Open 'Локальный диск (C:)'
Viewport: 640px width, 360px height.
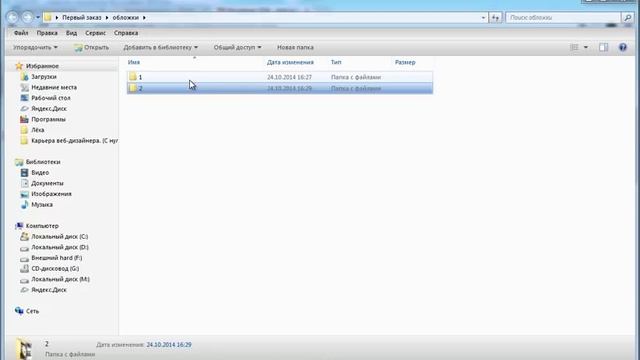60,236
